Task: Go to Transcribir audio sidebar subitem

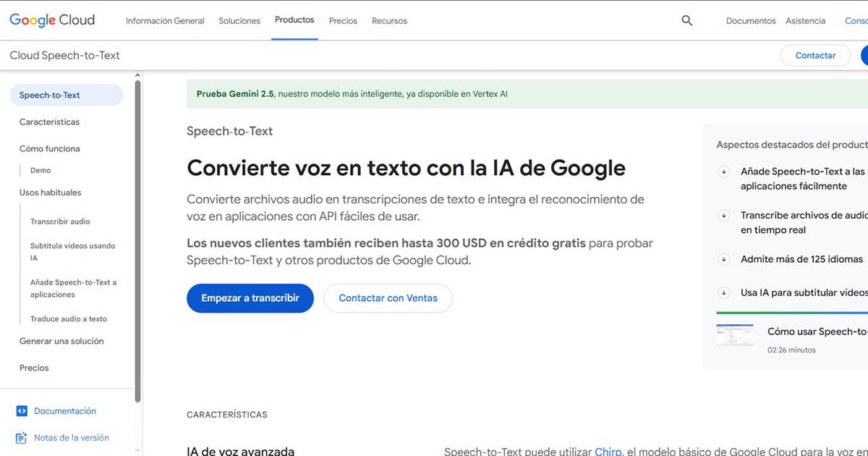Action: [x=60, y=221]
